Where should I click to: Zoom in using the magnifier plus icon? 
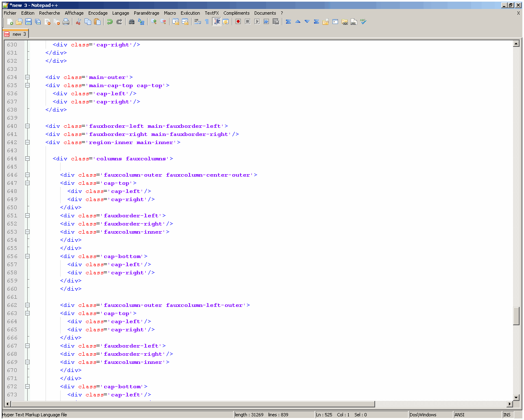click(x=154, y=22)
